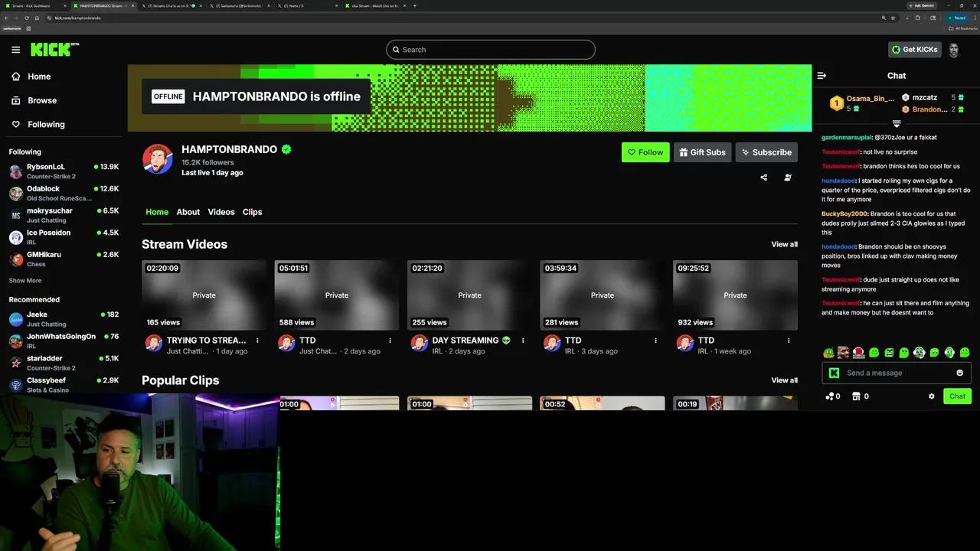Insert the angry green square emote

(x=889, y=353)
